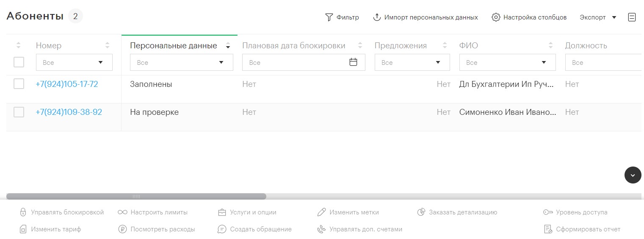Open the Фильтр funnel icon
This screenshot has width=644, height=239.
[329, 17]
